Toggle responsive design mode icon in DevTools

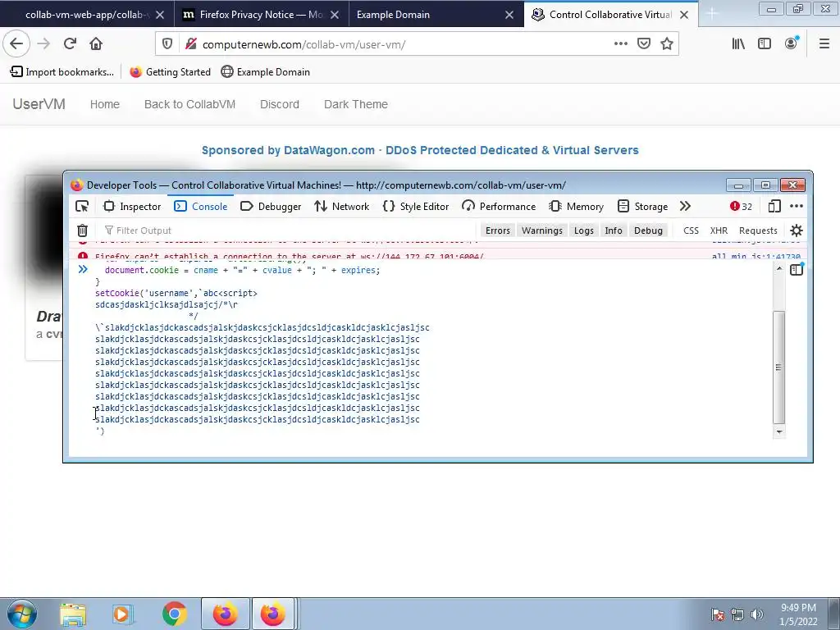click(x=774, y=206)
